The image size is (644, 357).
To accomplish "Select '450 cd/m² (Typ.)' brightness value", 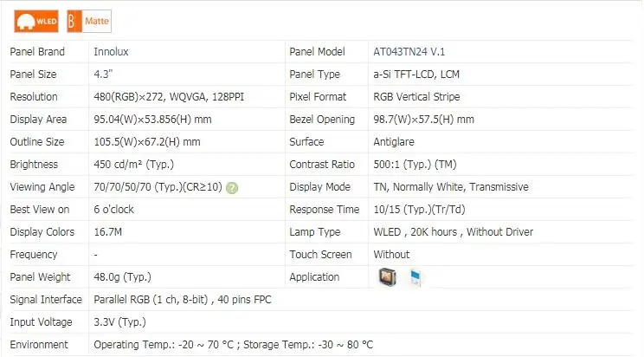I will pos(133,165).
